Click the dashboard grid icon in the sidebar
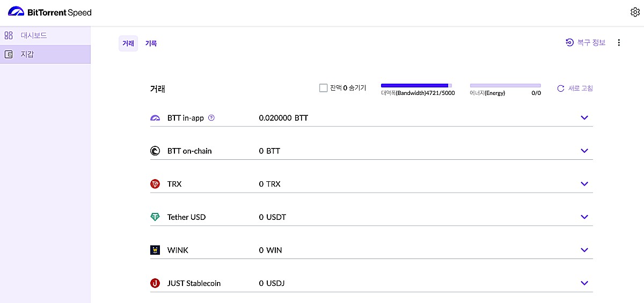This screenshot has height=303, width=644. [8, 35]
